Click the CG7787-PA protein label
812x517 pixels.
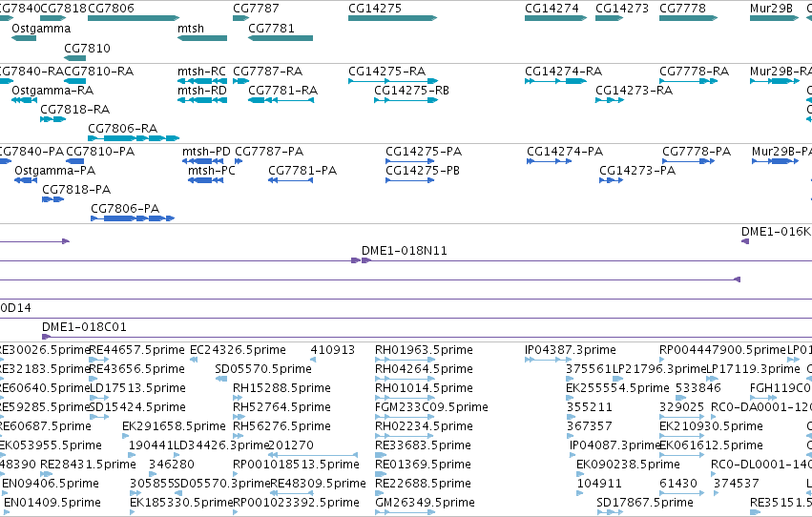[x=269, y=152]
